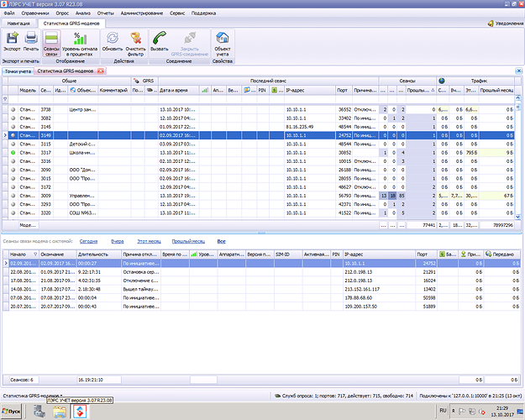Image resolution: width=525 pixels, height=420 pixels.
Task: Open the Уведомления notifications icon
Action: 491,24
